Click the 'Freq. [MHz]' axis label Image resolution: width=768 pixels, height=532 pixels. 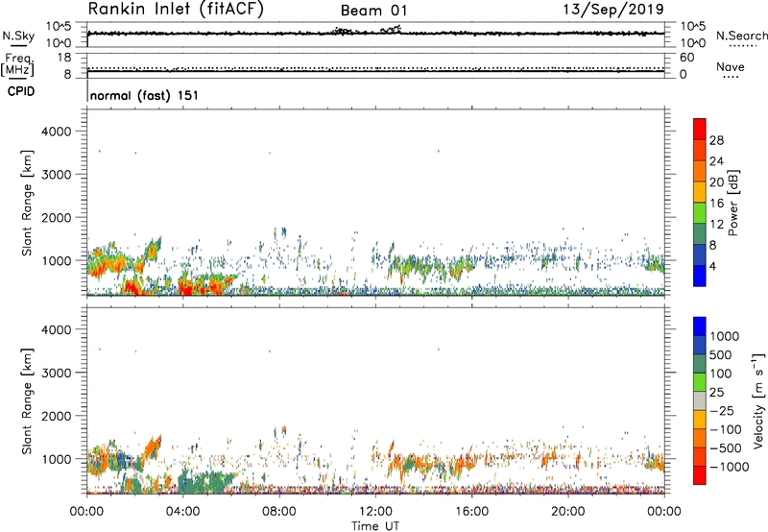coord(17,64)
